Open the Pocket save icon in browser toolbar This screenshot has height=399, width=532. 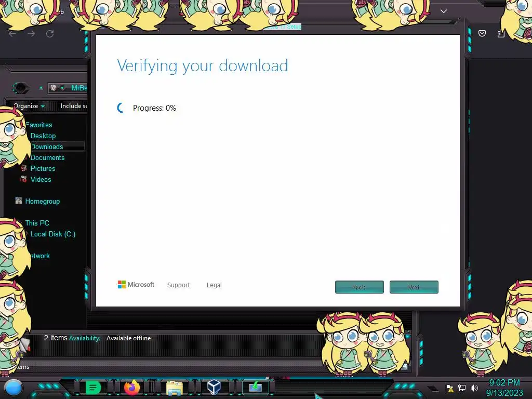tap(482, 33)
